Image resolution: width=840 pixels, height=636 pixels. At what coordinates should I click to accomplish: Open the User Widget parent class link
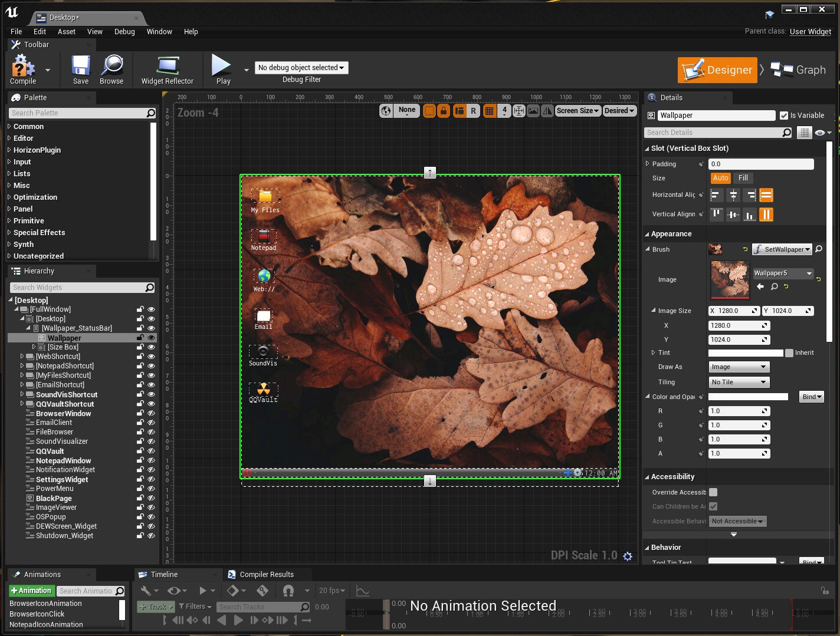point(810,32)
